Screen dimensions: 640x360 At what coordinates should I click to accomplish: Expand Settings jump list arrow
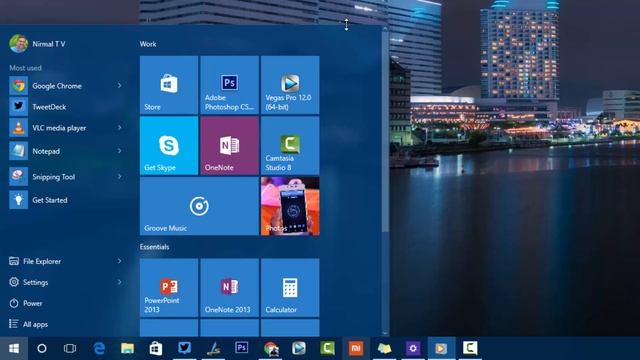coord(120,282)
